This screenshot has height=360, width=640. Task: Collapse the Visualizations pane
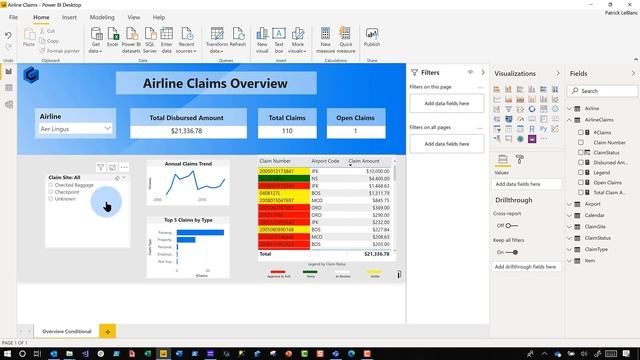pos(558,73)
